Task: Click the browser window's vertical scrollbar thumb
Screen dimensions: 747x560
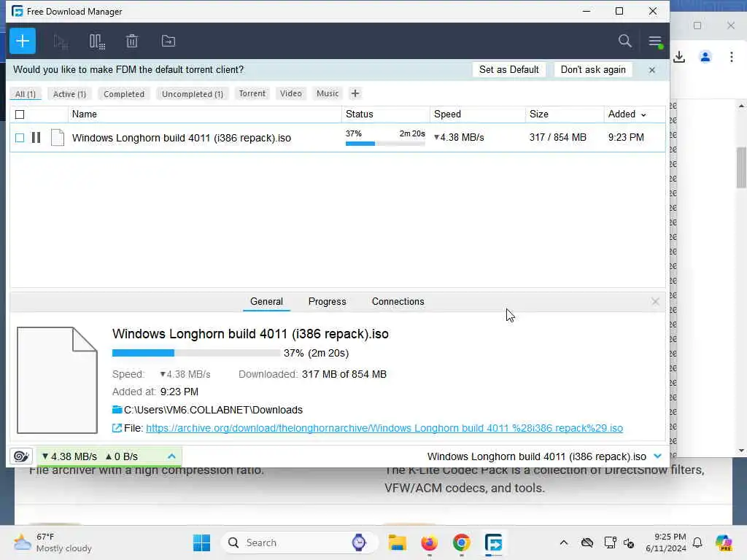Action: [741, 168]
